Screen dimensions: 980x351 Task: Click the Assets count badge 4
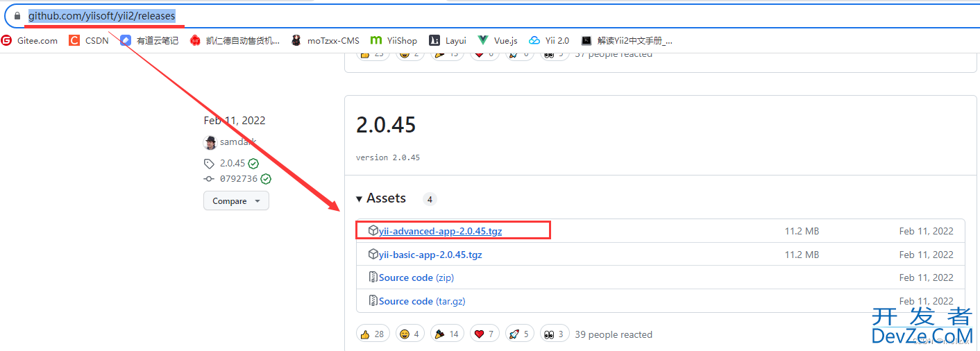pos(430,200)
